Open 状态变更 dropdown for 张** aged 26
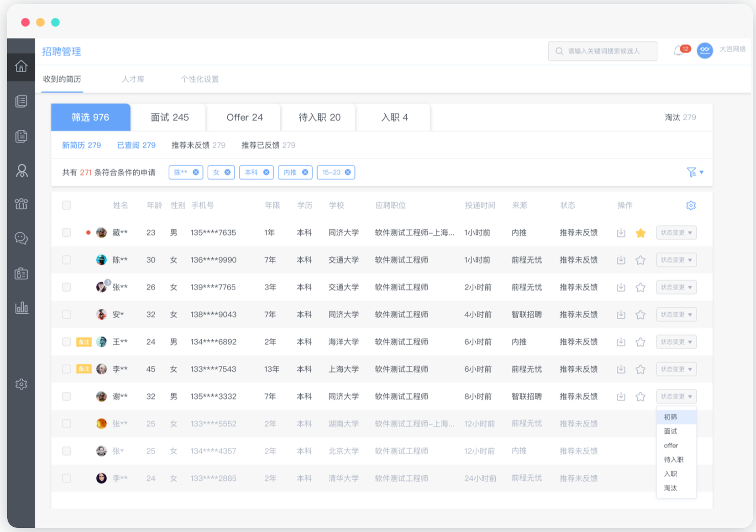This screenshot has width=756, height=532. pyautogui.click(x=676, y=287)
